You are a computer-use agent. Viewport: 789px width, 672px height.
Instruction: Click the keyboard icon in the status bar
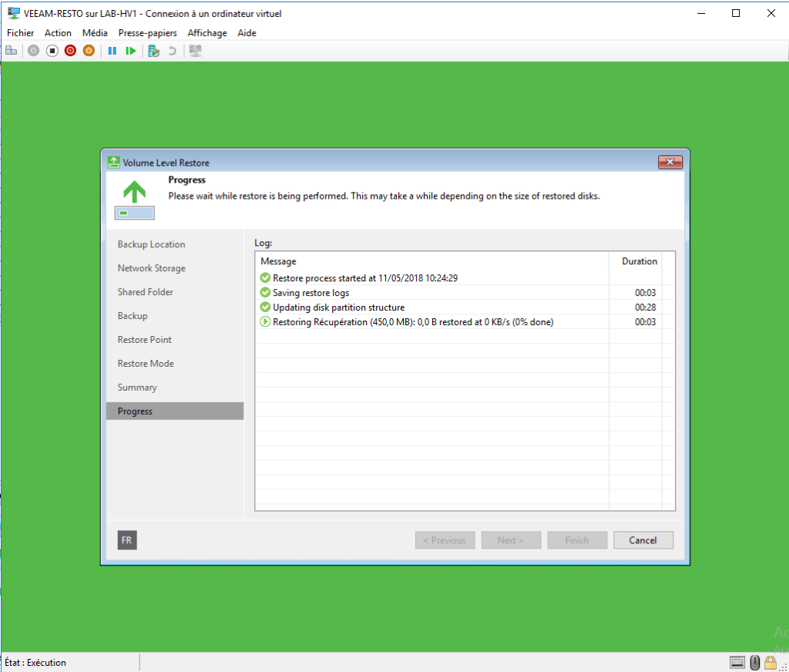(737, 663)
